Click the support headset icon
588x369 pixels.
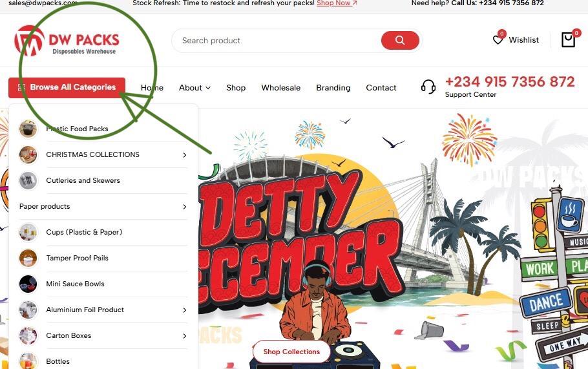(x=428, y=87)
